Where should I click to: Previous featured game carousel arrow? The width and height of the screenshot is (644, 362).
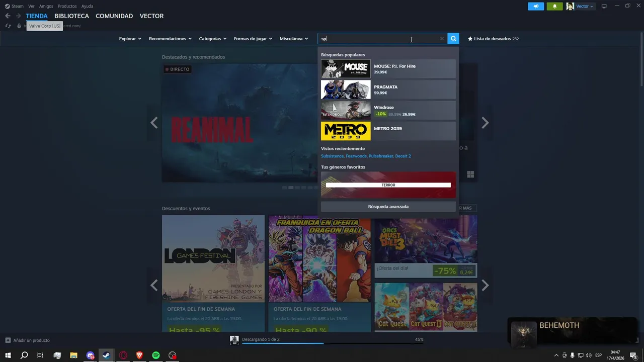154,123
